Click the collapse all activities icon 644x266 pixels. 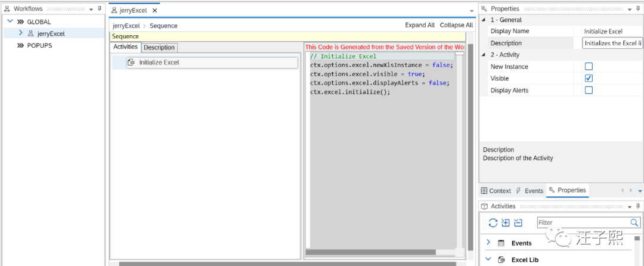coord(518,223)
